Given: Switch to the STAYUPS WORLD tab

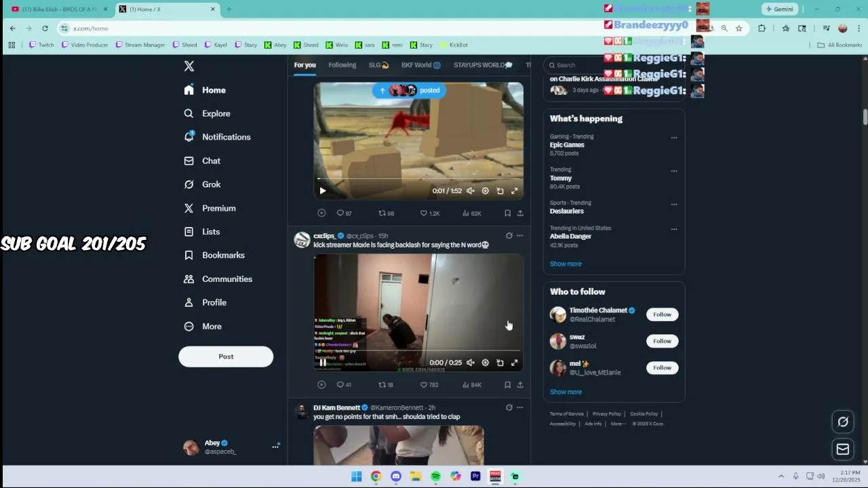Looking at the screenshot, I should coord(483,65).
